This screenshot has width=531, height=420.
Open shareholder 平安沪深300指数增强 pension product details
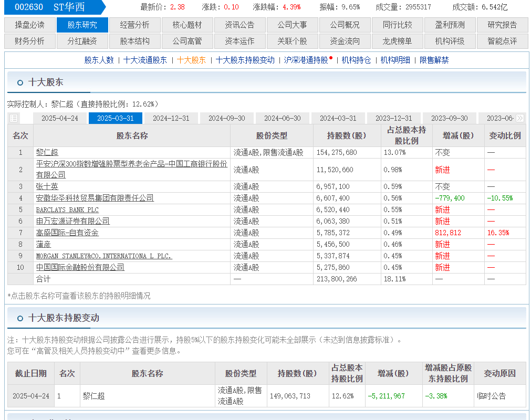132,169
